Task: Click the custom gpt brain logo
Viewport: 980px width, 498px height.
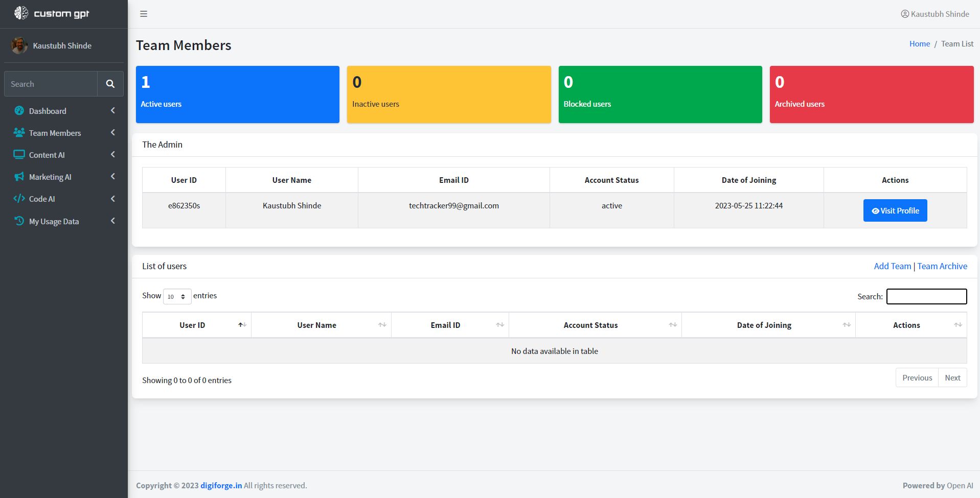Action: coord(21,13)
